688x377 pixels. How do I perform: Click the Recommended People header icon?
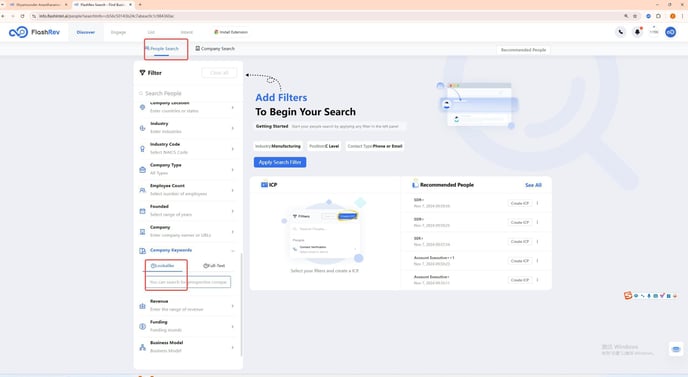(x=415, y=185)
